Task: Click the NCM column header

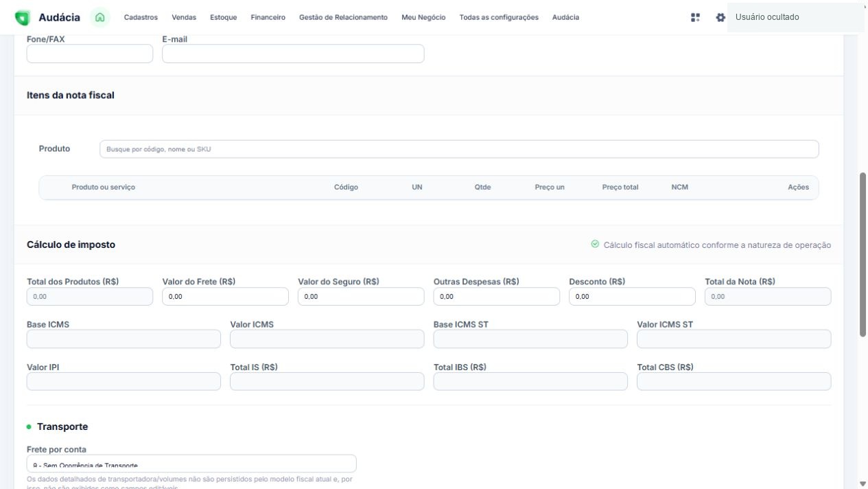Action: pyautogui.click(x=680, y=187)
